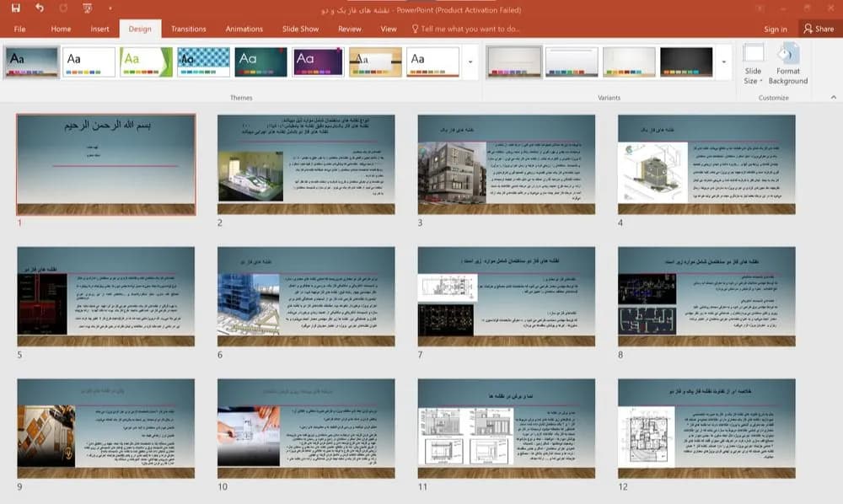The image size is (843, 504).
Task: Open the Slide Size options
Action: (753, 65)
